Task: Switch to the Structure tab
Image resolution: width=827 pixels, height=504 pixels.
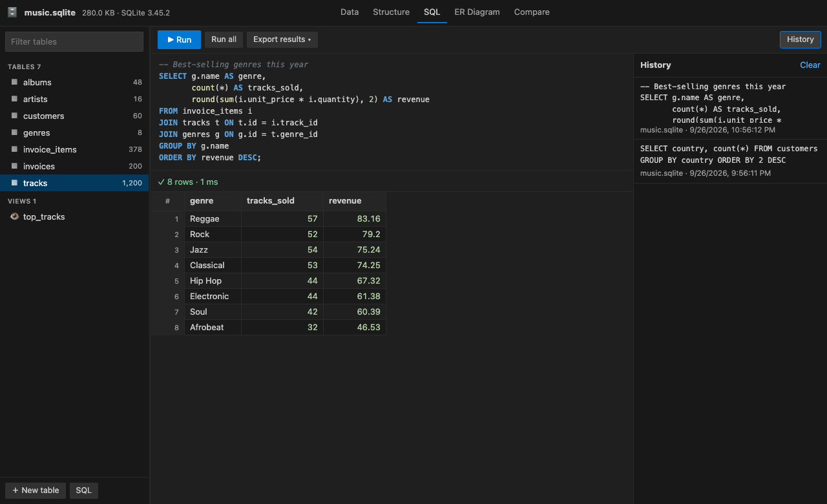Action: pos(391,12)
